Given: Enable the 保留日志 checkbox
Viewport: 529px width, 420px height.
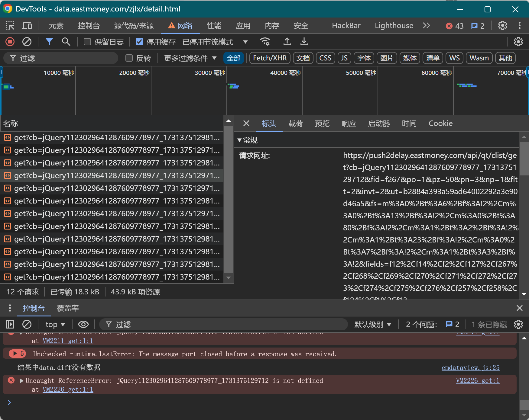Looking at the screenshot, I should pyautogui.click(x=87, y=42).
